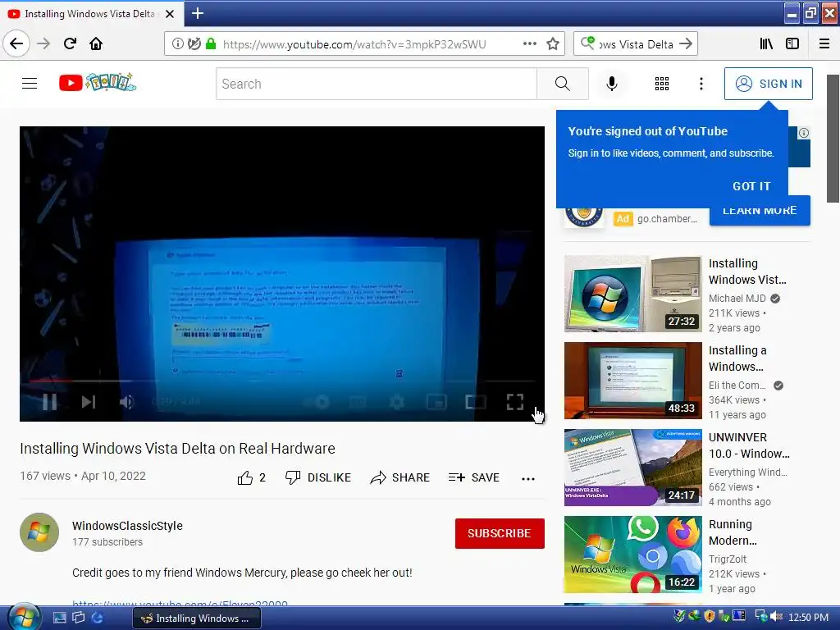Open the SHARE options
This screenshot has height=630, width=840.
coord(400,477)
